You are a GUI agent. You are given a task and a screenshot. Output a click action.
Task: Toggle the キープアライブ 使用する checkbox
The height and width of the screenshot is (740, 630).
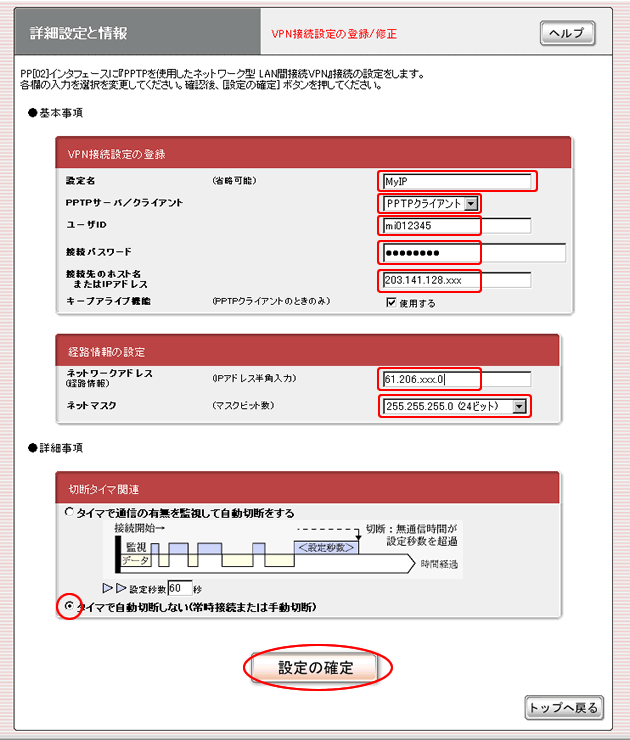click(392, 303)
